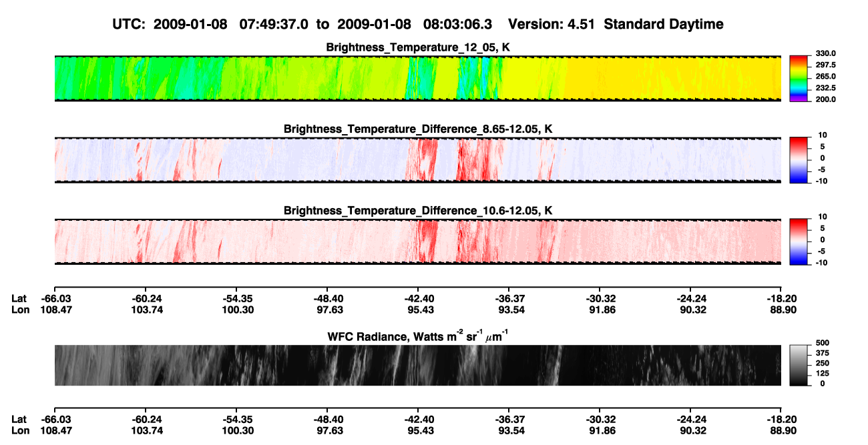Click the Brightness_Temperature_Difference_10.6-12.05 title
Screen dimensions: 868x445
418,211
